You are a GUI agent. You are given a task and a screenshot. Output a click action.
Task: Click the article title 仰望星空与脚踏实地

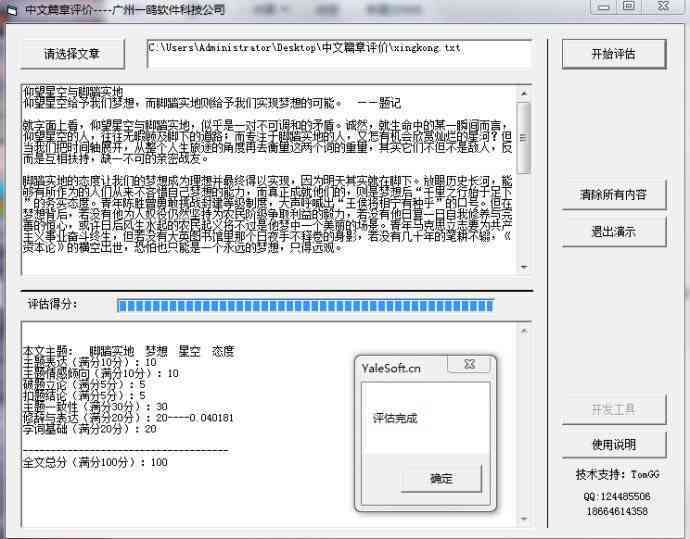point(73,92)
